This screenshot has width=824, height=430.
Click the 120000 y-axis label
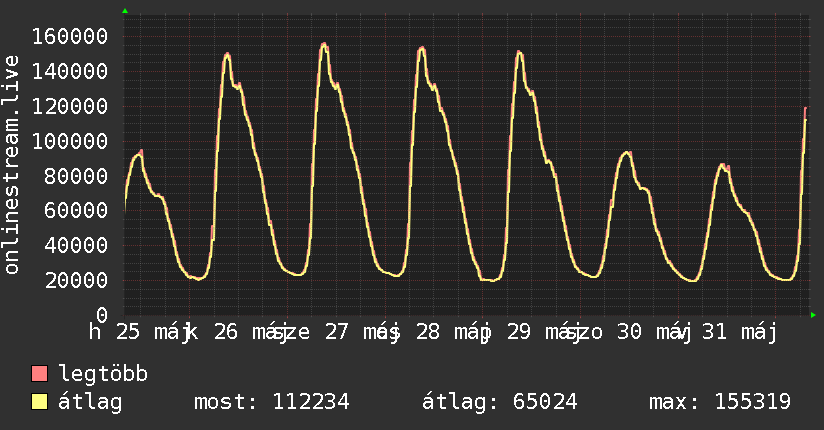pyautogui.click(x=70, y=106)
